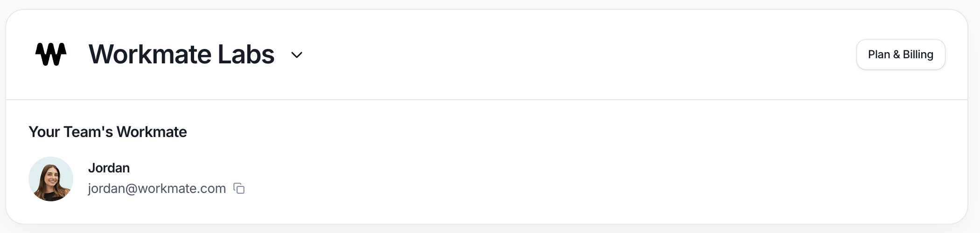Select the jordan@workmate.com email text
This screenshot has width=980, height=233.
click(x=157, y=188)
